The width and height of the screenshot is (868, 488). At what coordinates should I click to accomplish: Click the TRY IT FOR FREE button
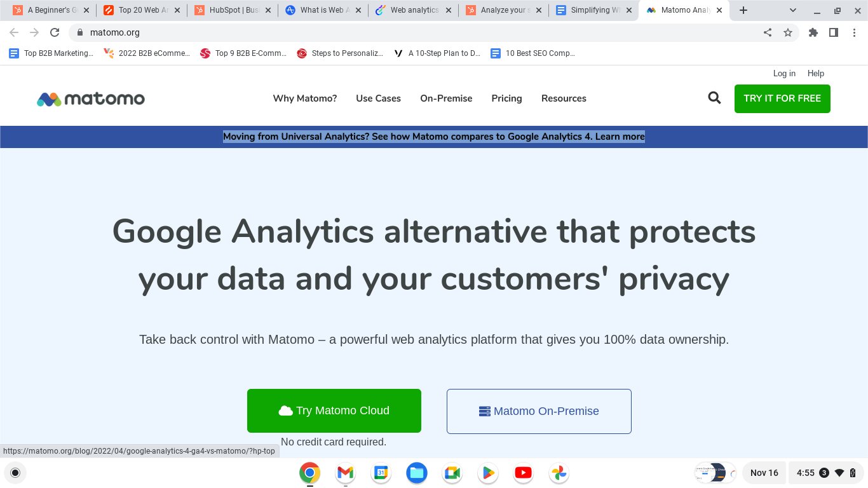[x=782, y=98]
